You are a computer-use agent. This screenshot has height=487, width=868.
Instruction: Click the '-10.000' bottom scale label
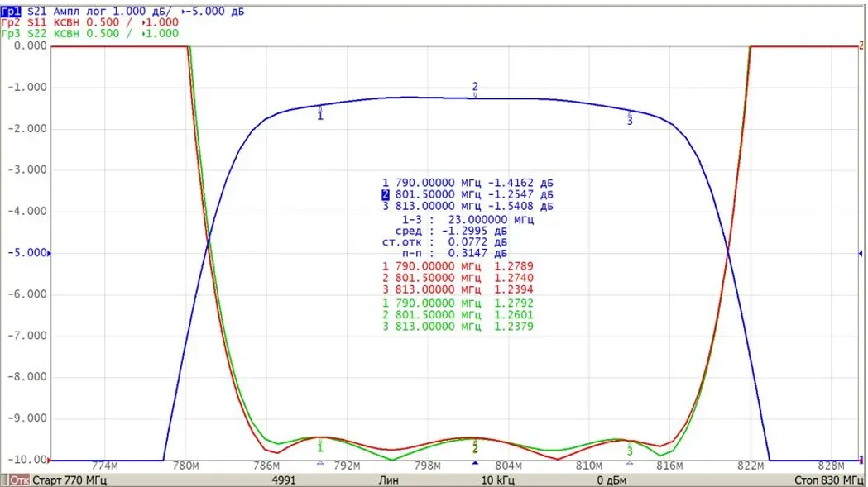26,460
